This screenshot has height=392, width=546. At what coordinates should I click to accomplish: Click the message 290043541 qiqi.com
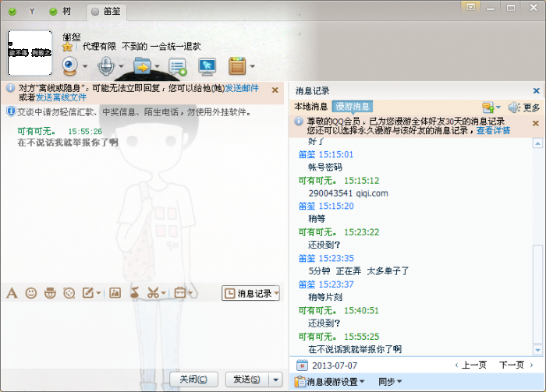(348, 193)
